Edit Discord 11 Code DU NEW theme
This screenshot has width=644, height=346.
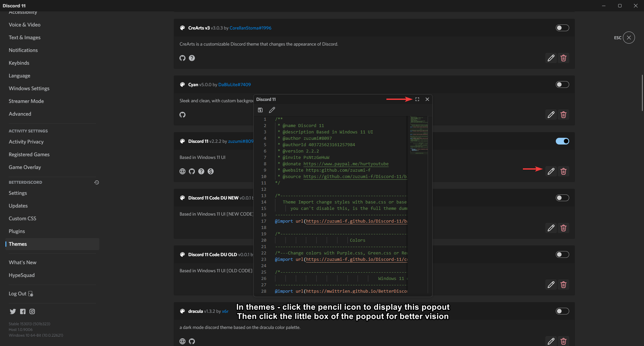coord(551,228)
